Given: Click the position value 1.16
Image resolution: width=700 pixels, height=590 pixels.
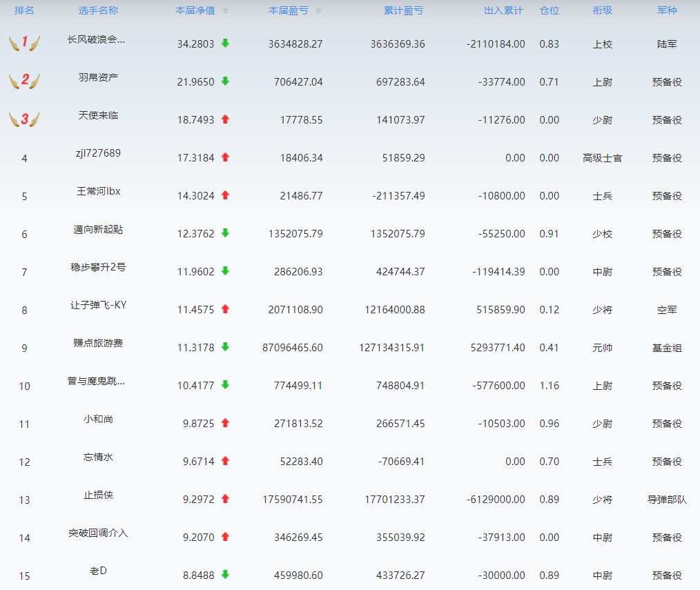Looking at the screenshot, I should click(x=549, y=386).
